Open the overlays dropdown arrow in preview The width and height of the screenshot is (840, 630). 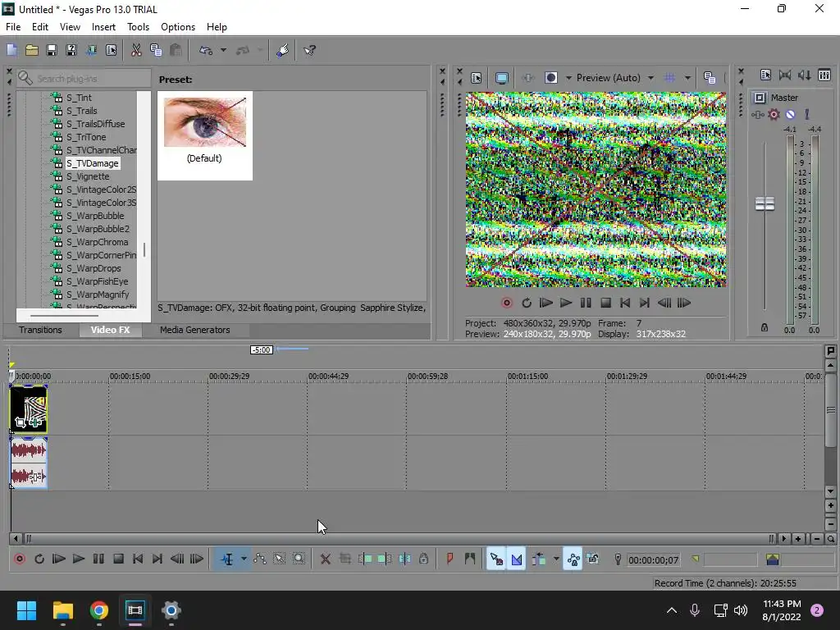click(x=687, y=78)
